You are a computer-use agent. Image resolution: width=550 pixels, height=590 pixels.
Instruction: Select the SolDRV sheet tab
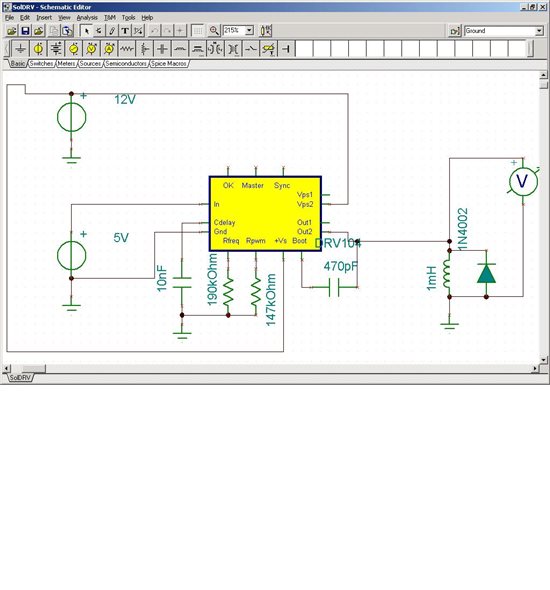point(20,377)
